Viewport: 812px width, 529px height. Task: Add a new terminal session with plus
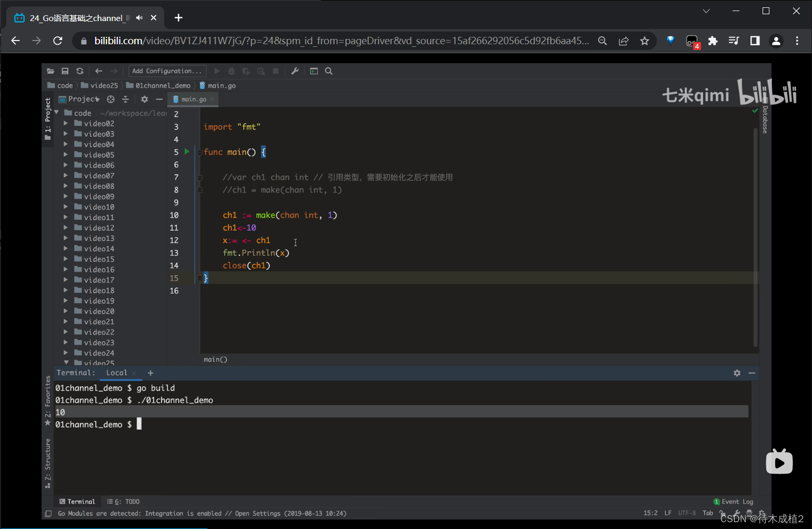pyautogui.click(x=150, y=373)
